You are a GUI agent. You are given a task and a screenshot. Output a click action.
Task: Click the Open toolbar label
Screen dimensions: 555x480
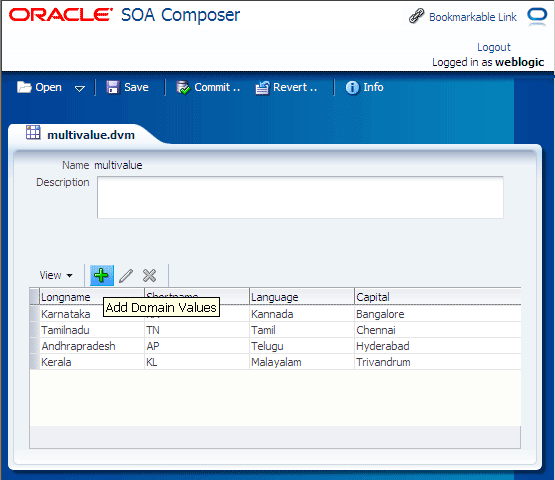pos(48,87)
